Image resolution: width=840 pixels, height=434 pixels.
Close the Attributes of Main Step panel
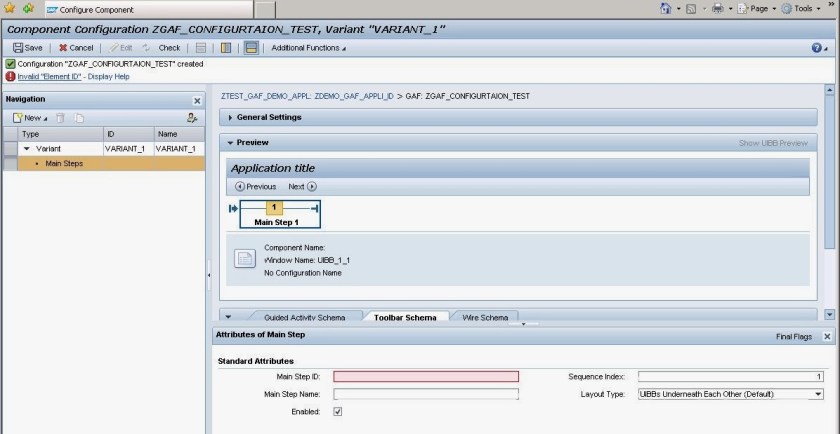coord(827,336)
